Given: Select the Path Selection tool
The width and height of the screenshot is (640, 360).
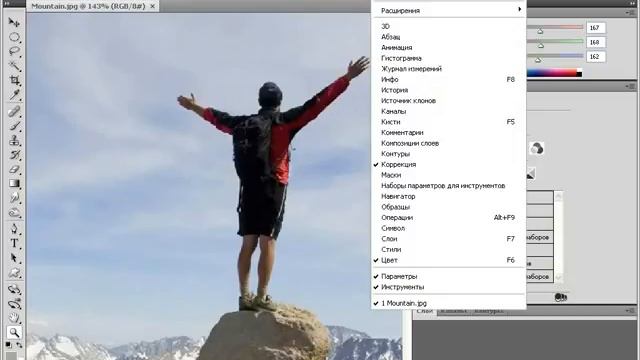Looking at the screenshot, I should (14, 258).
